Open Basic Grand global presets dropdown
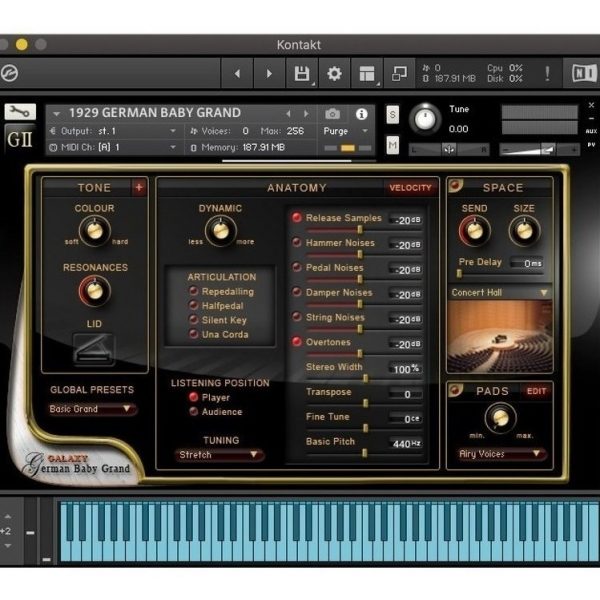 (91, 409)
